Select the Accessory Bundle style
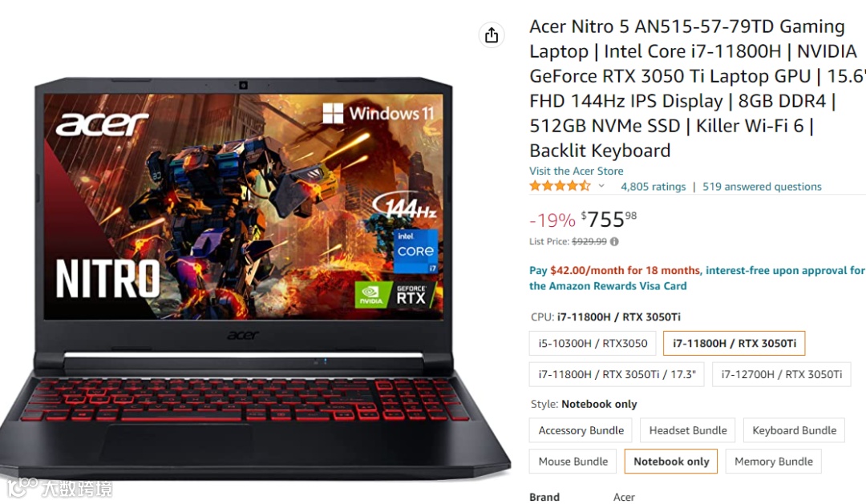This screenshot has height=504, width=866. [581, 430]
